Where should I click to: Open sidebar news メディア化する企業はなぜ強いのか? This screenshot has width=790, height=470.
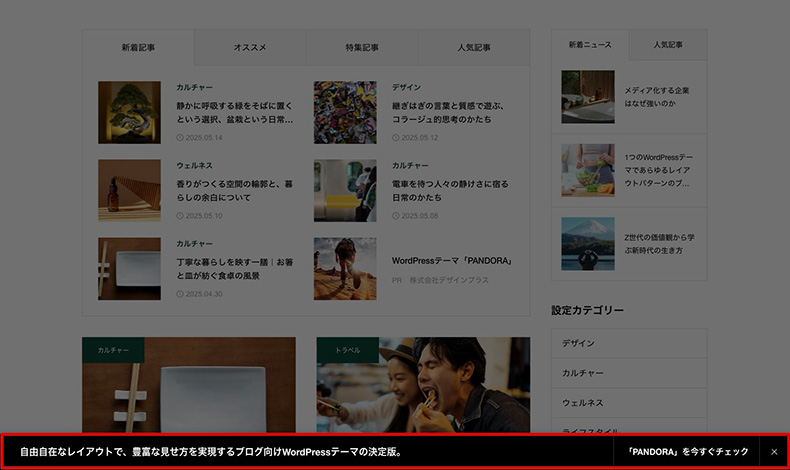point(656,97)
